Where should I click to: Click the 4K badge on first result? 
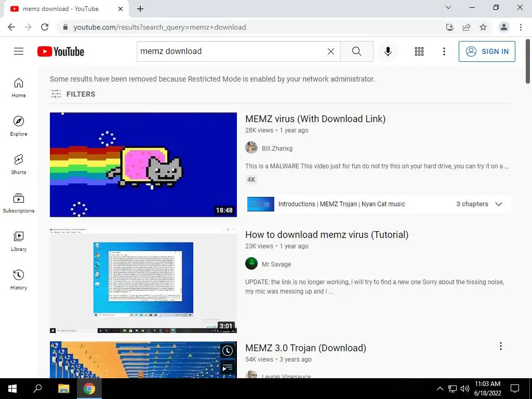pyautogui.click(x=251, y=179)
